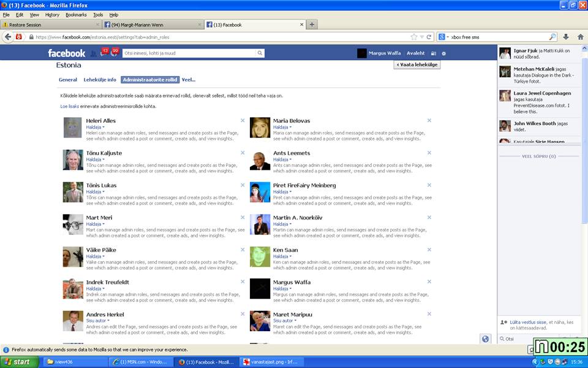Click the Loe lisaks link

tap(69, 106)
